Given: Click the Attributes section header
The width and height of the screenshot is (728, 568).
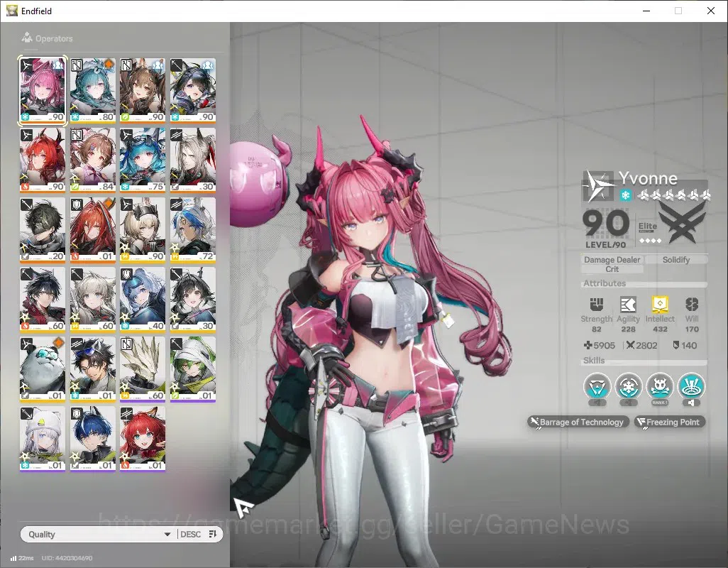Looking at the screenshot, I should [x=605, y=283].
